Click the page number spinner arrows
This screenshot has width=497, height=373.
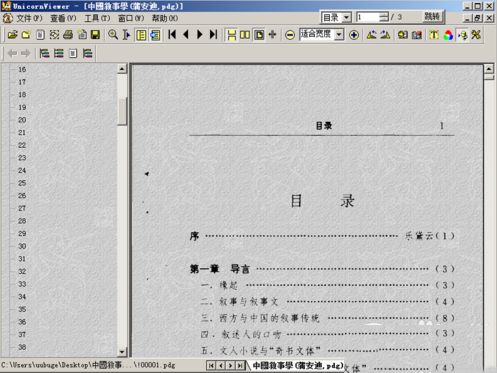[x=384, y=17]
